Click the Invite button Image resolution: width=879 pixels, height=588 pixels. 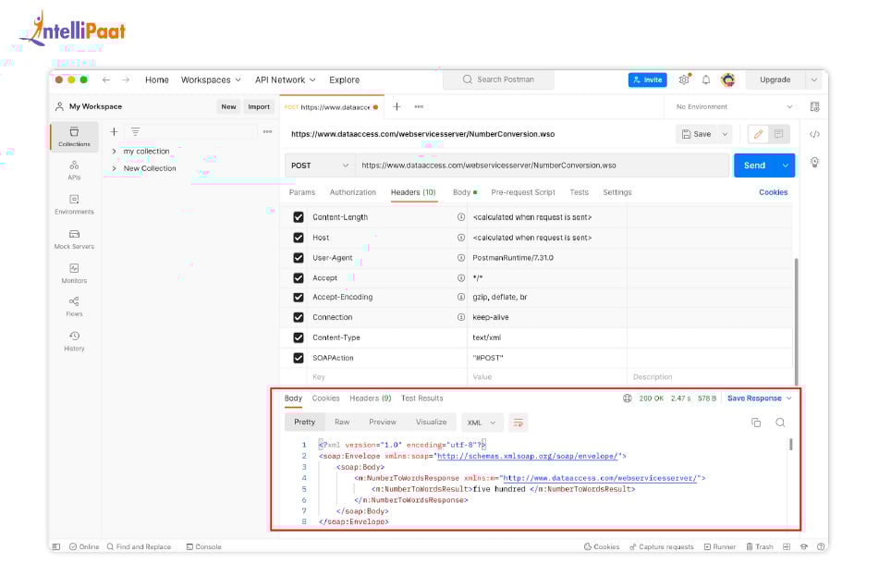[648, 80]
